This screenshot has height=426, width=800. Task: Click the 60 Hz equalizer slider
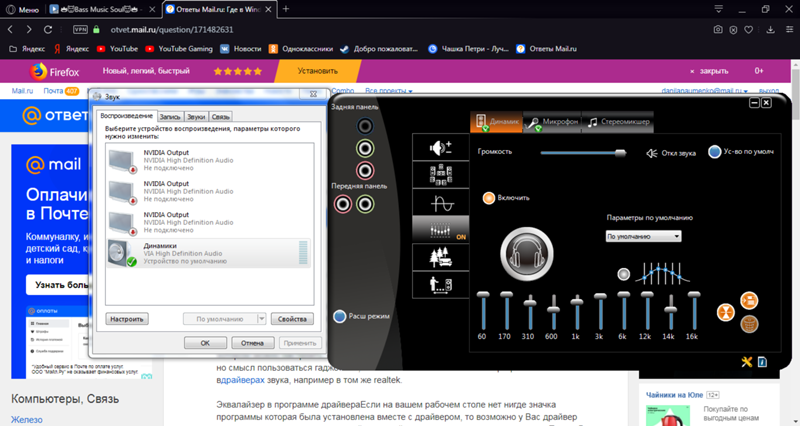483,311
